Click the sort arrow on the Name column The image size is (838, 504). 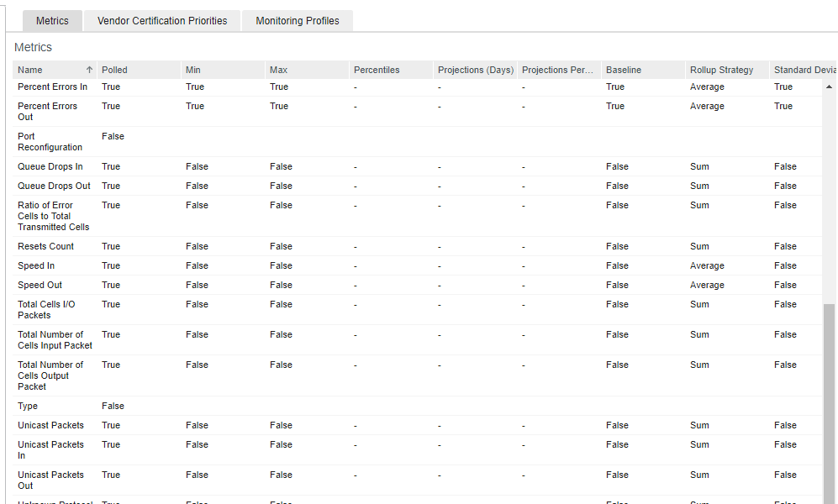pos(89,70)
